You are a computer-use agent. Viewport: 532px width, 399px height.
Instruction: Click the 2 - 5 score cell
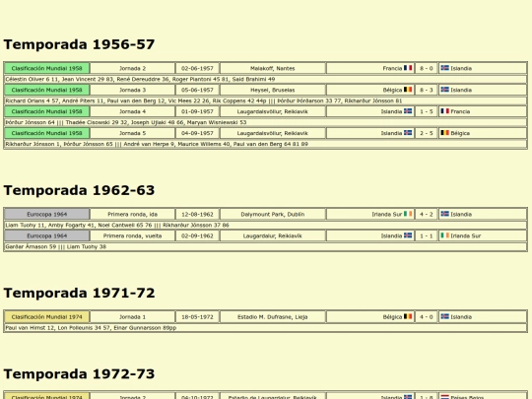pyautogui.click(x=427, y=133)
